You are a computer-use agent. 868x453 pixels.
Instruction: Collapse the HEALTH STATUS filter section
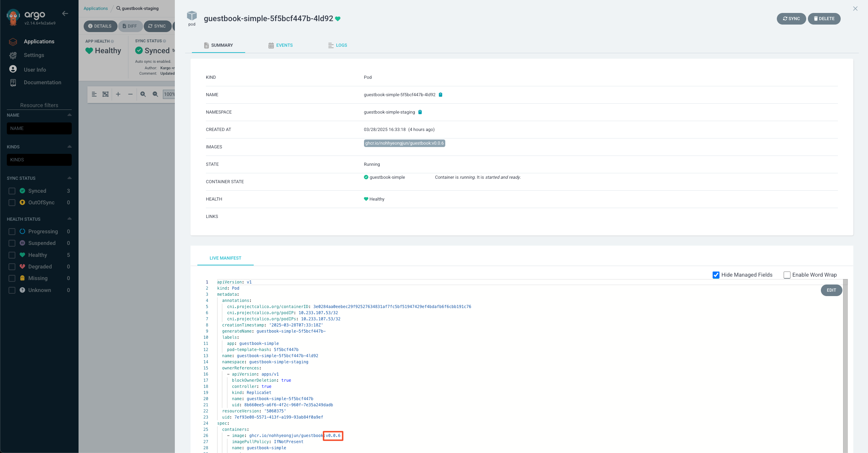69,219
